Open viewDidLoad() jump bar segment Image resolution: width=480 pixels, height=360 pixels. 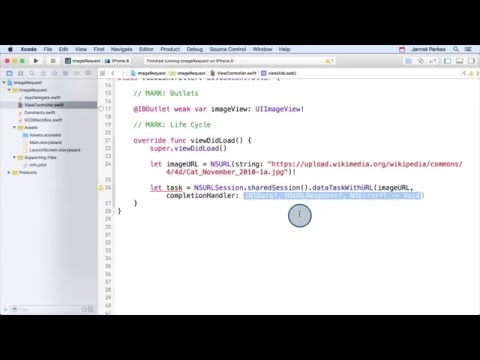(279, 73)
